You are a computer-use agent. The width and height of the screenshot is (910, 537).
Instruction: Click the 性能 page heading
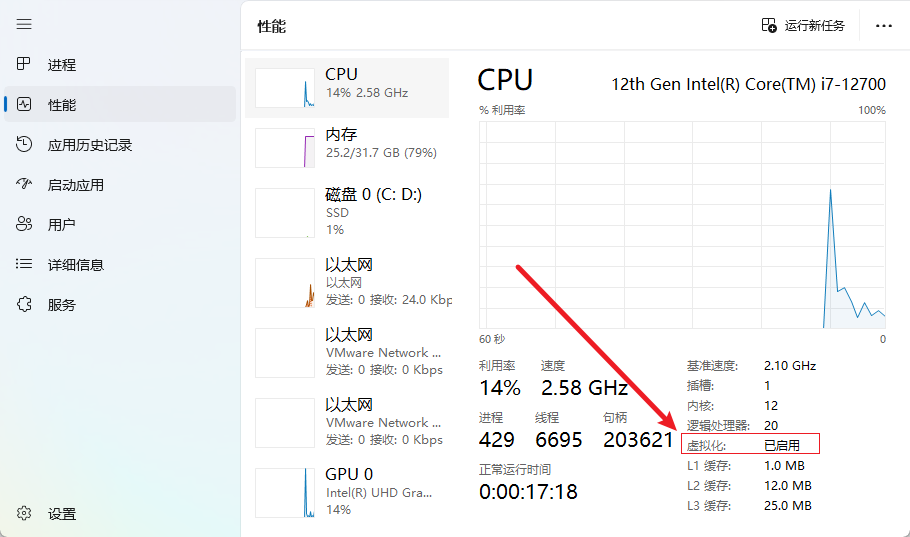tap(272, 26)
